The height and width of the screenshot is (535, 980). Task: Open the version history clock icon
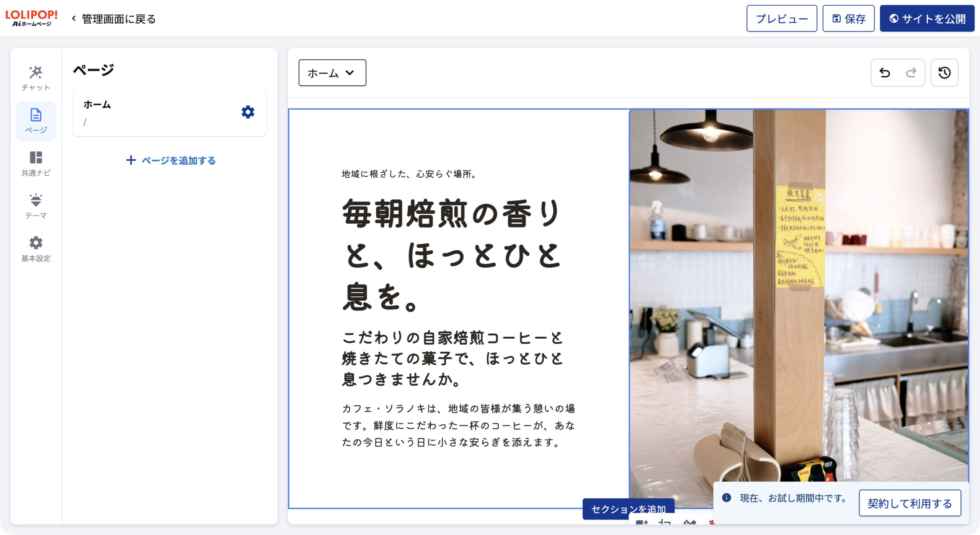click(x=944, y=72)
